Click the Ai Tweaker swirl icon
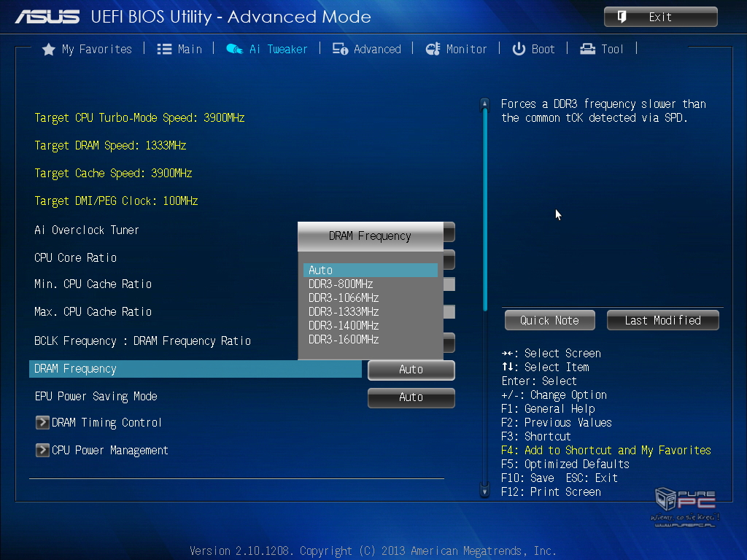This screenshot has width=747, height=560. pos(234,50)
